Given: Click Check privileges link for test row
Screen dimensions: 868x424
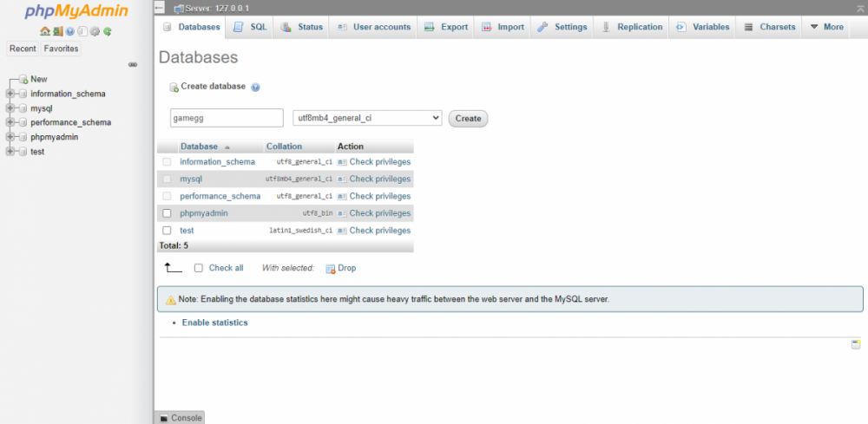Looking at the screenshot, I should (380, 231).
